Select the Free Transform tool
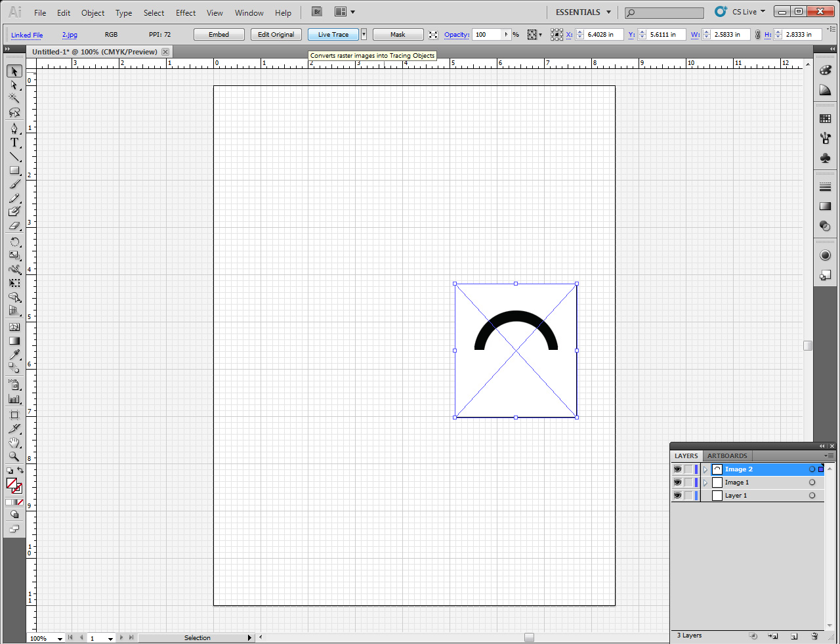 (x=14, y=283)
